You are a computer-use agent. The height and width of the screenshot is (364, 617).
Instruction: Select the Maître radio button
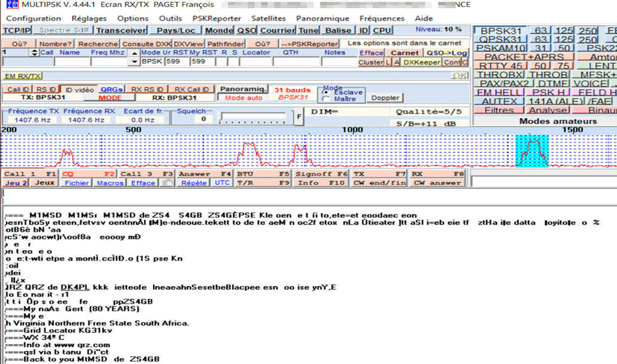(x=326, y=99)
